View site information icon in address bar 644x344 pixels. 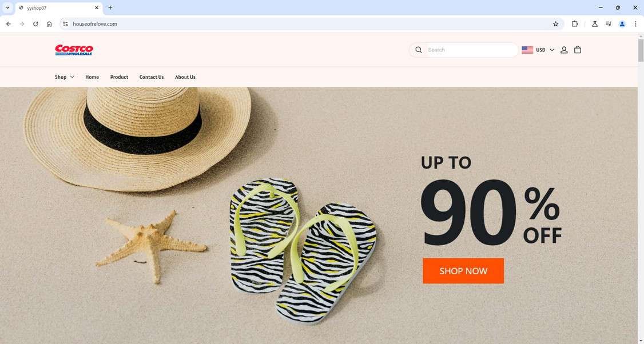click(x=65, y=24)
